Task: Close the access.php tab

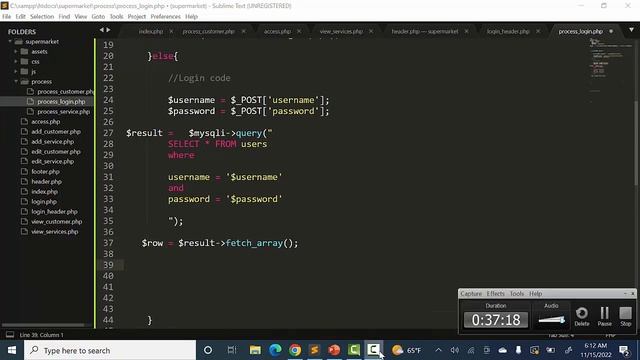Action: tap(299, 31)
